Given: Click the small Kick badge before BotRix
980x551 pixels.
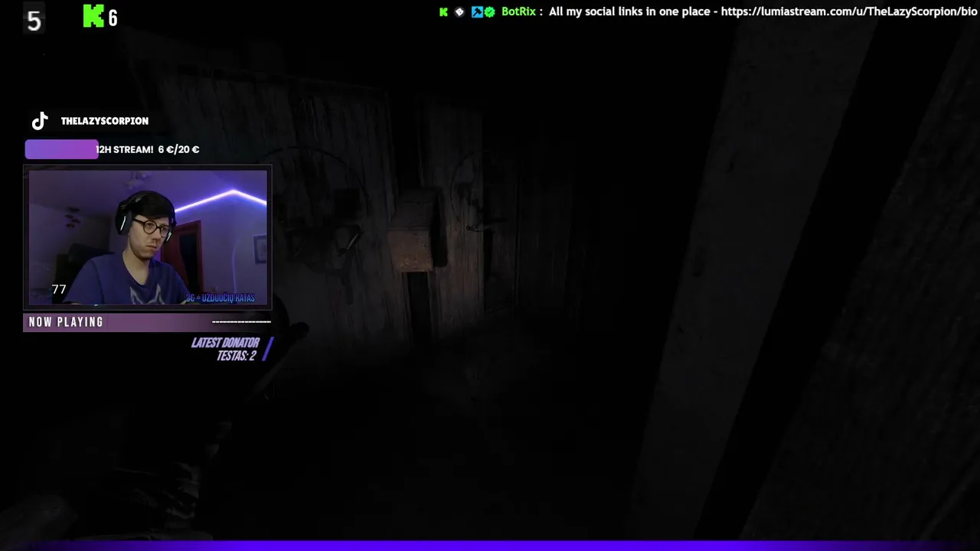Looking at the screenshot, I should [x=443, y=11].
